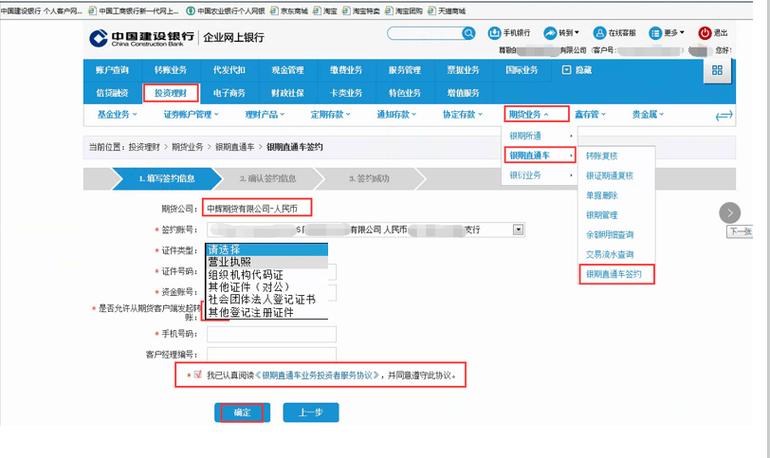
Task: Choose 营业执照 certificate option
Action: click(267, 262)
